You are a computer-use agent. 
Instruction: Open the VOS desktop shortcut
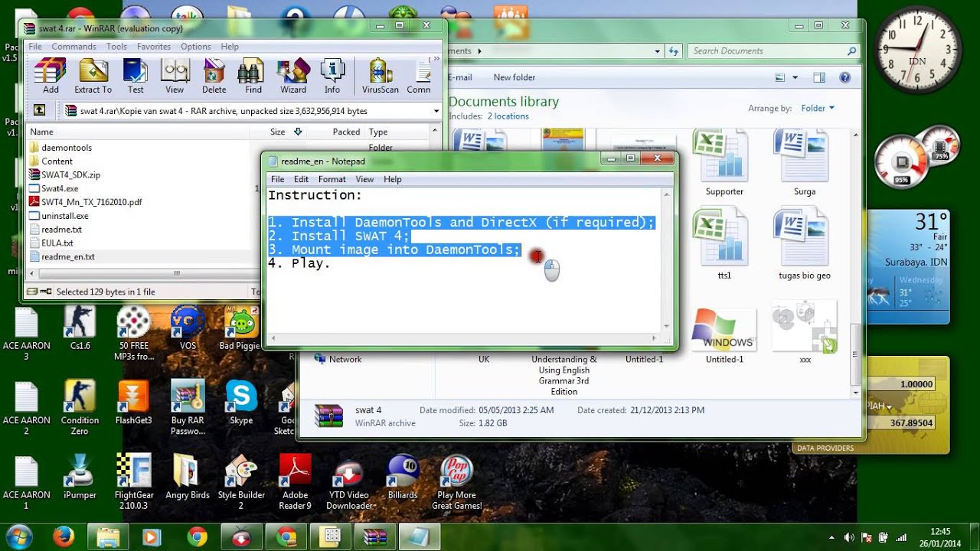tap(188, 328)
